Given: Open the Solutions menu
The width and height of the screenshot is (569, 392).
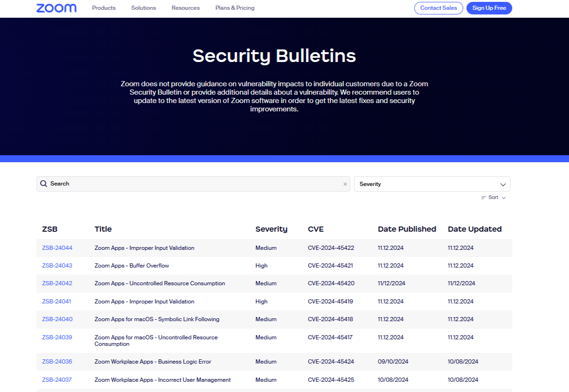Looking at the screenshot, I should (144, 8).
